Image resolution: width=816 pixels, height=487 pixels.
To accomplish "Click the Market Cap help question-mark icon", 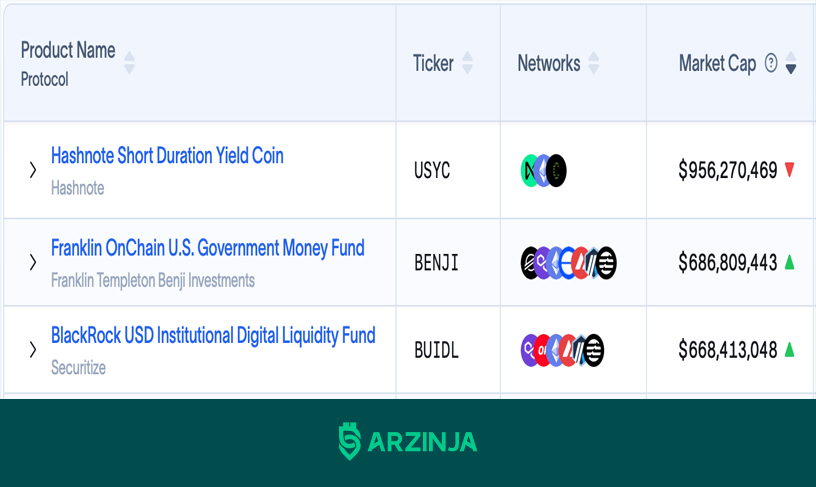I will pyautogui.click(x=771, y=63).
